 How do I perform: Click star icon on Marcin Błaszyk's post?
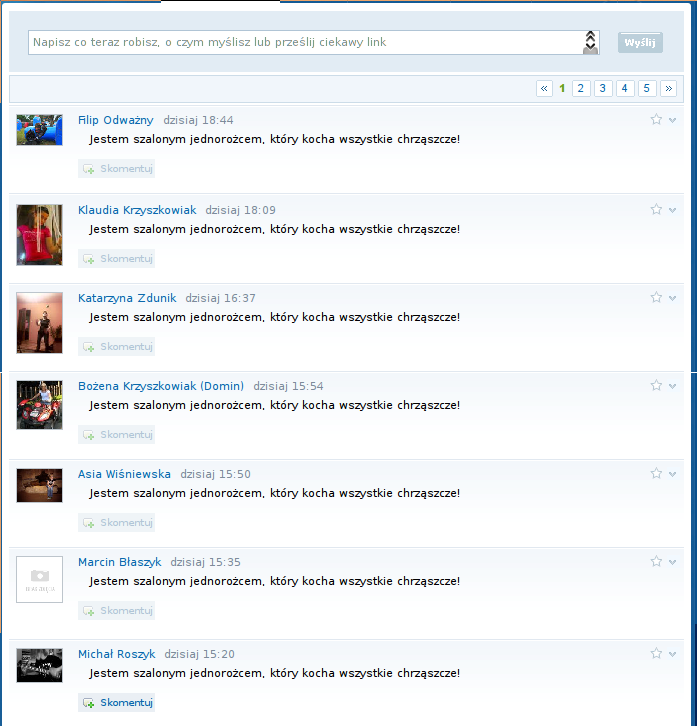coord(656,562)
